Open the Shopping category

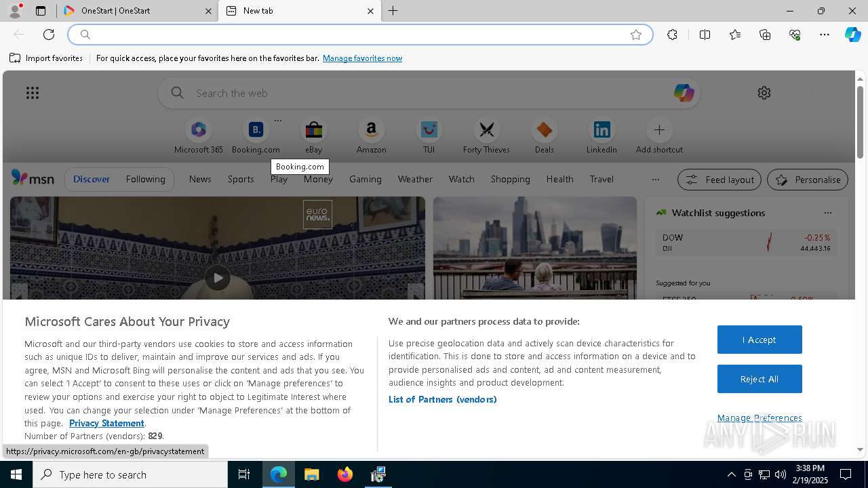point(510,179)
